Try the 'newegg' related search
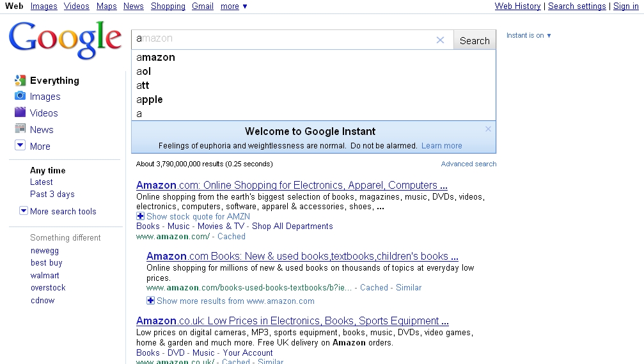This screenshot has width=644, height=364. pyautogui.click(x=45, y=251)
